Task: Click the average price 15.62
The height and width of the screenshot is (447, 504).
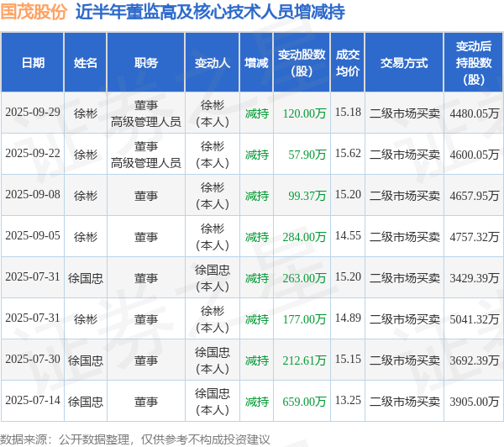Action: click(x=348, y=154)
